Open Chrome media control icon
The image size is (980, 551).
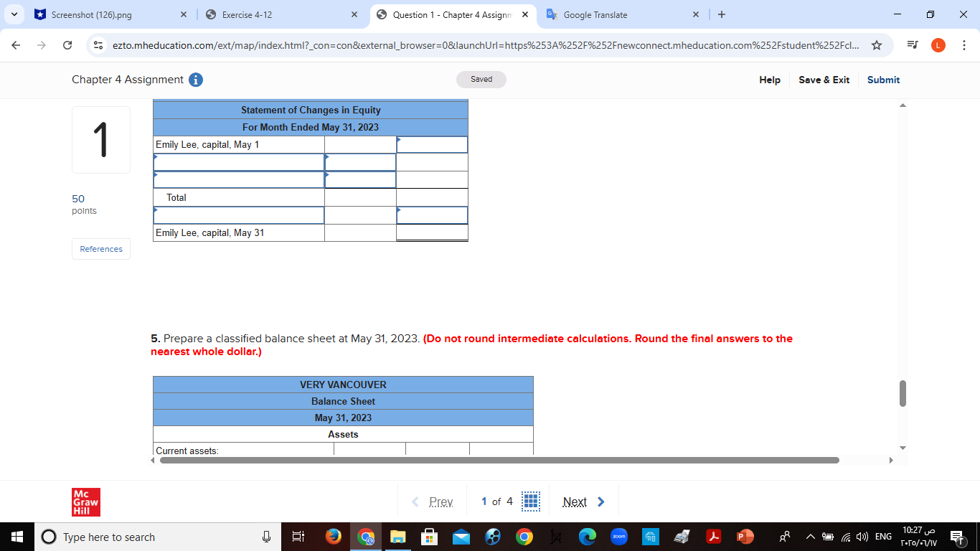913,45
